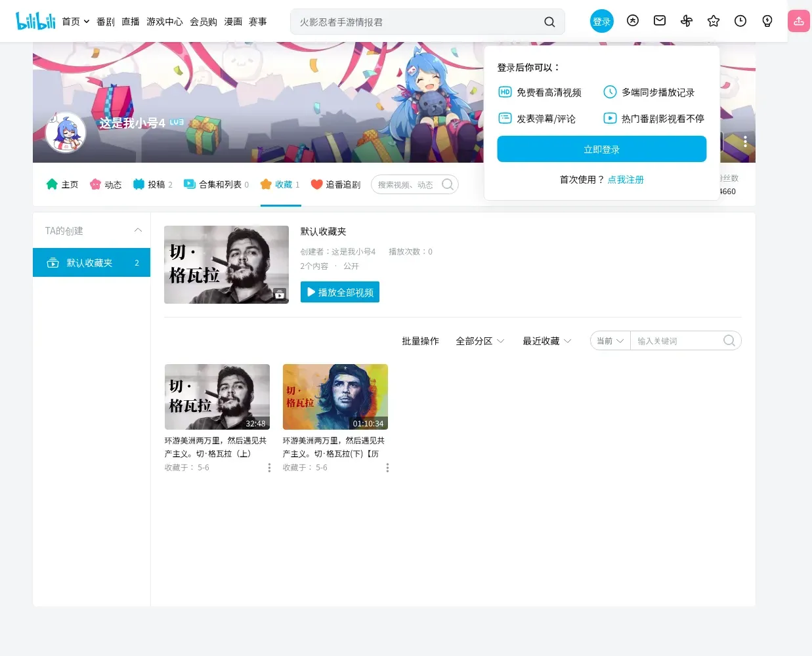
Task: Open 游戏中心 in top navigation
Action: click(x=165, y=22)
